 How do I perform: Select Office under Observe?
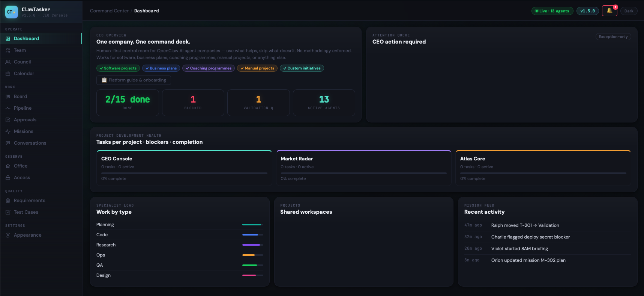pyautogui.click(x=41, y=166)
